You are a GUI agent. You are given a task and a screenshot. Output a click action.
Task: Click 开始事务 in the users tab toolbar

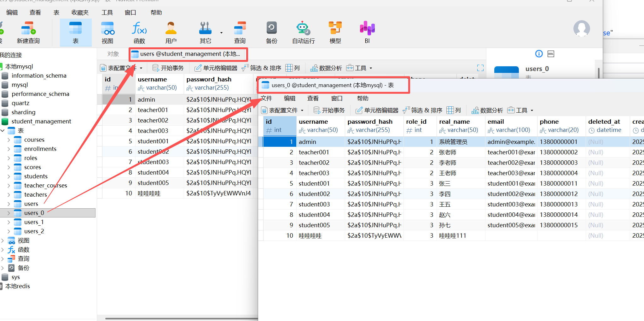coord(168,68)
